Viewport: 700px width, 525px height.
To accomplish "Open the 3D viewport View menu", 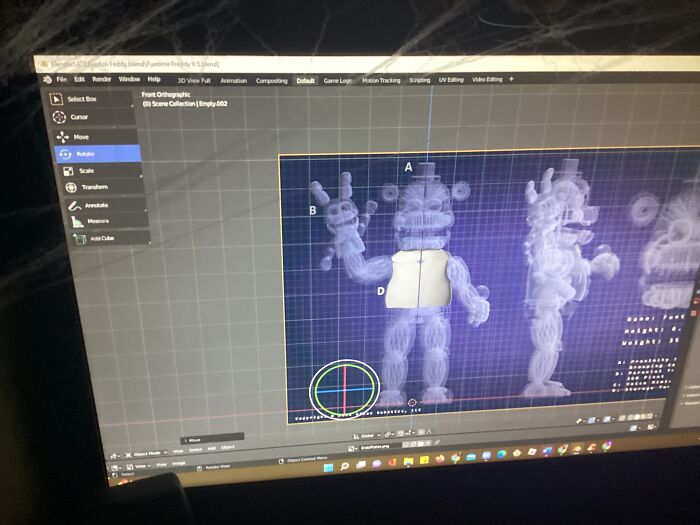I will click(x=178, y=451).
